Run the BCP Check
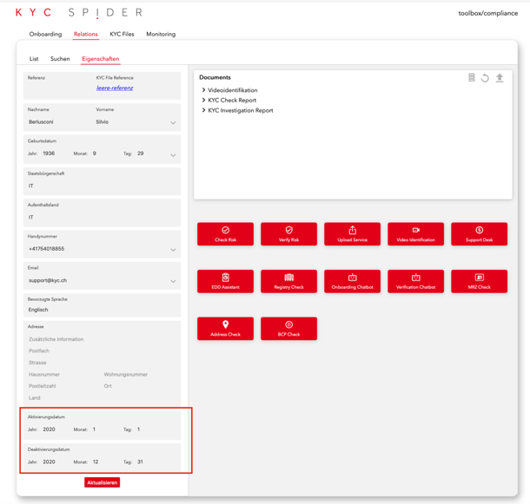The height and width of the screenshot is (504, 530). coord(289,329)
